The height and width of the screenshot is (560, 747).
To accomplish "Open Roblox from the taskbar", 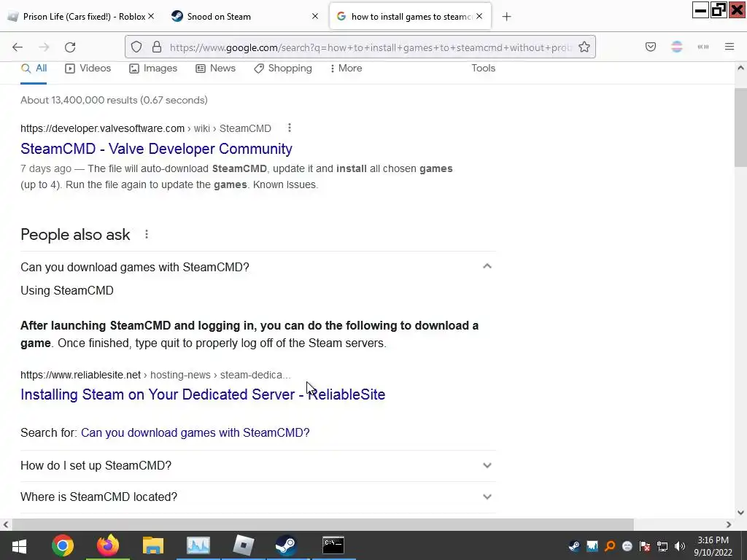I will (x=244, y=545).
